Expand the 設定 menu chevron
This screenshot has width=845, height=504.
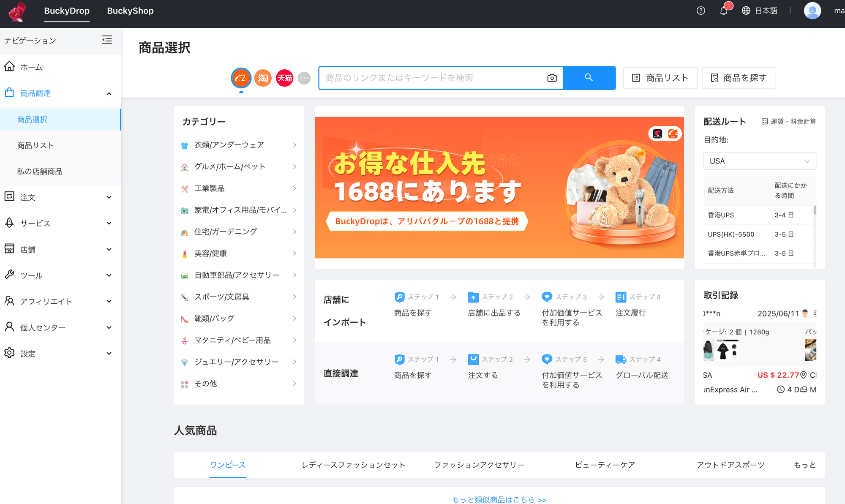point(109,353)
